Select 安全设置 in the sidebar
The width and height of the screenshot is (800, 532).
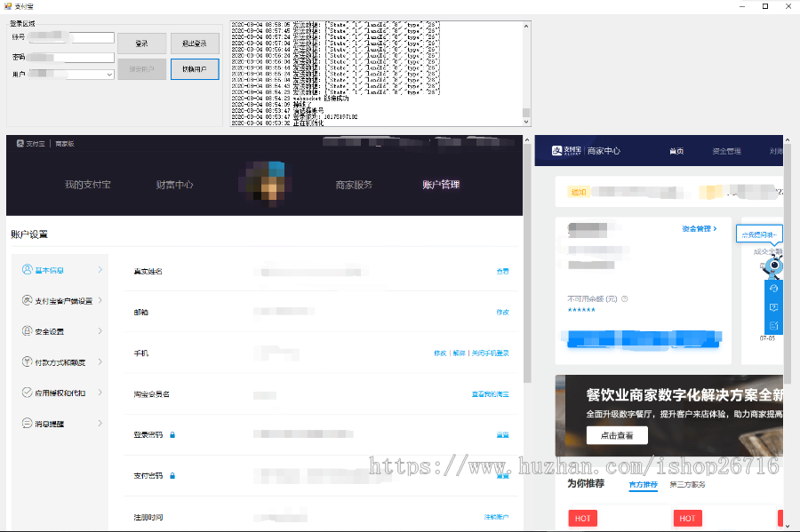(50, 332)
